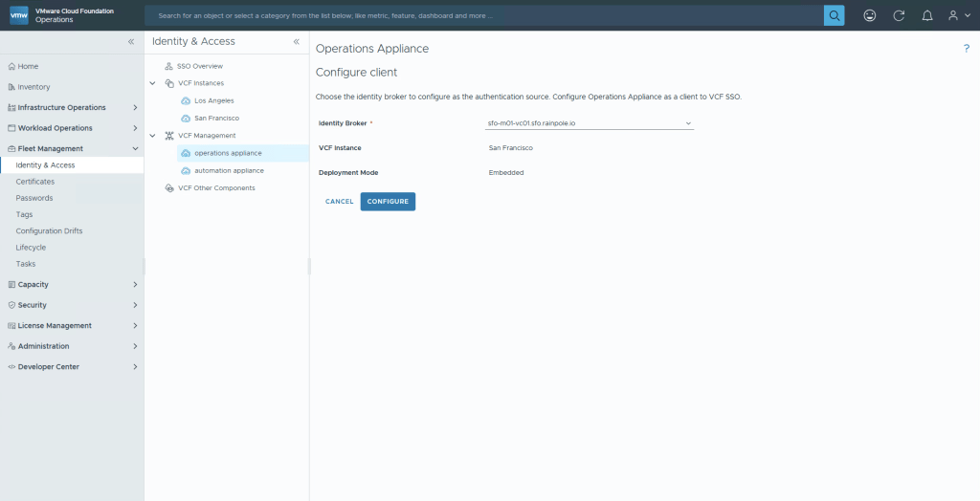Screen dimensions: 980x501
Task: Click the search magnifier icon
Action: (x=835, y=15)
